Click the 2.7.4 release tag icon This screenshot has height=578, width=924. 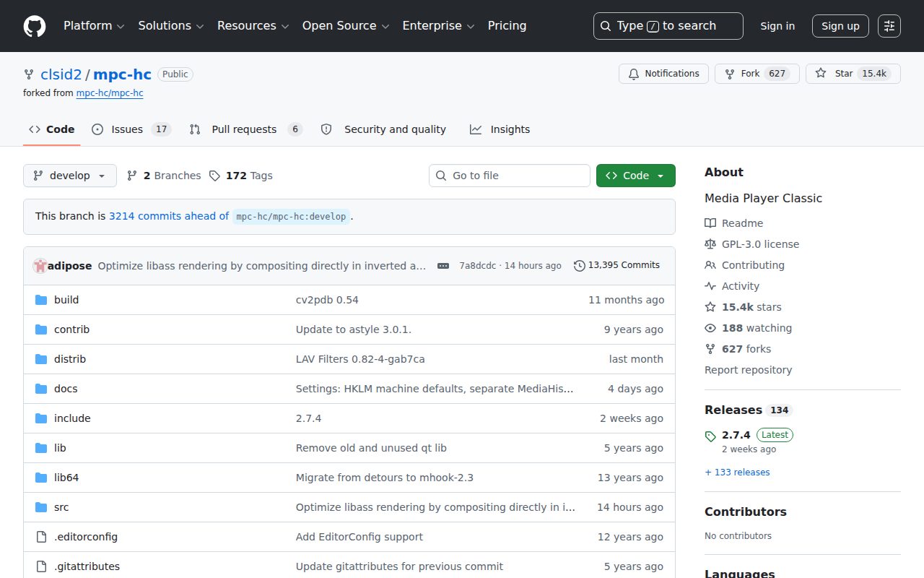710,436
